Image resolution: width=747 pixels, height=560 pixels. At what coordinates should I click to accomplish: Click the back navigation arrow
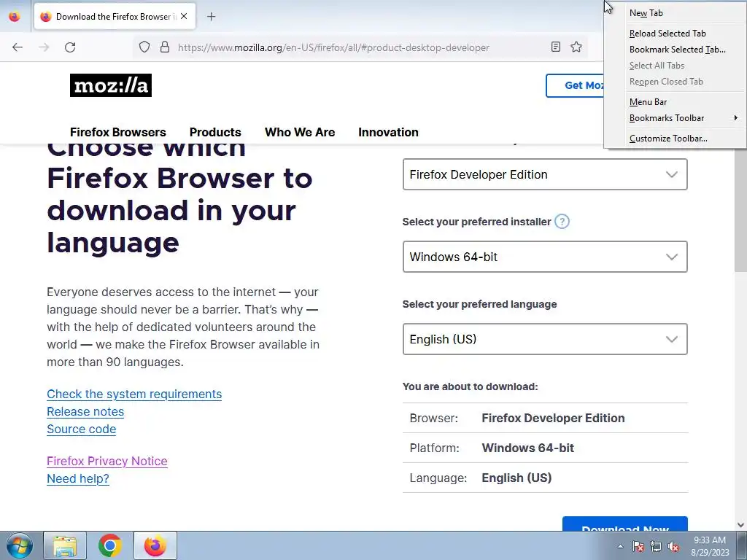(x=18, y=47)
